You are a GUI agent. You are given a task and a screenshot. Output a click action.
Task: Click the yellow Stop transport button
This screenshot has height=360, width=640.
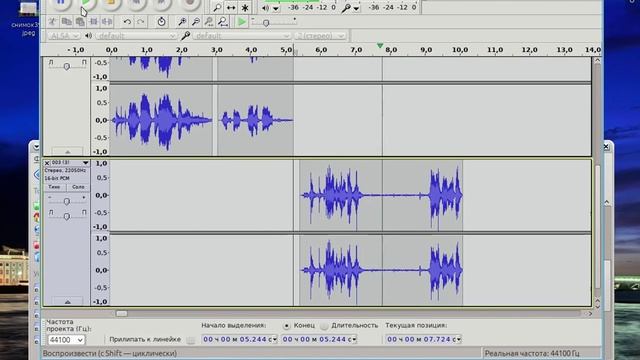coord(111,3)
